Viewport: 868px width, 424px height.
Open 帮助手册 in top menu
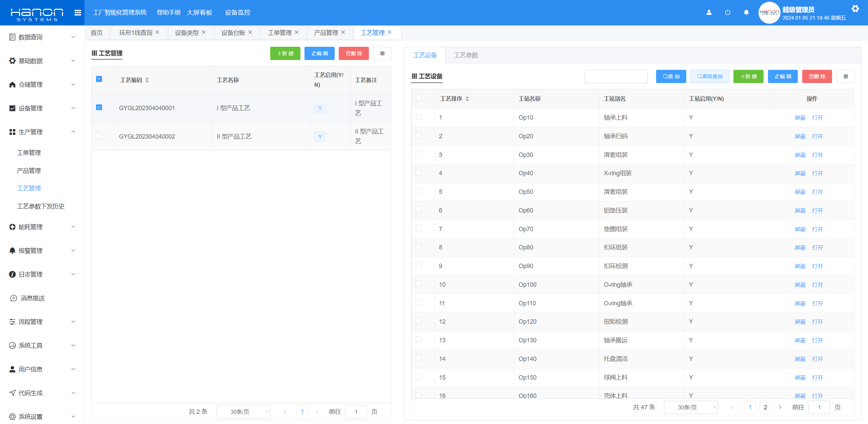[169, 13]
